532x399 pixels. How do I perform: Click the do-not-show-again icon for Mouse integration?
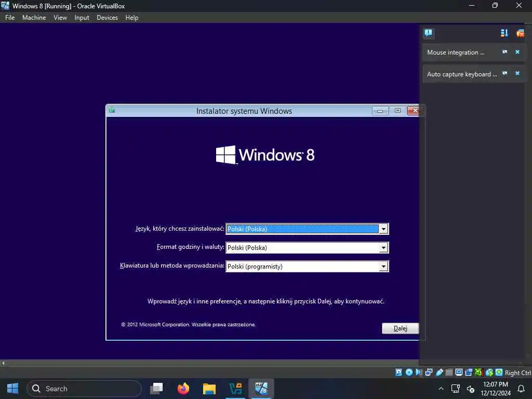point(504,52)
